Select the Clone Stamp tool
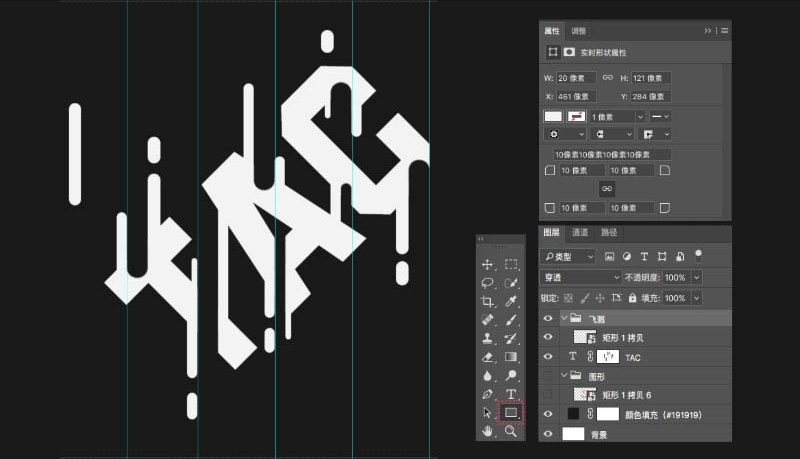Screen dimensions: 800x459 [x=487, y=338]
